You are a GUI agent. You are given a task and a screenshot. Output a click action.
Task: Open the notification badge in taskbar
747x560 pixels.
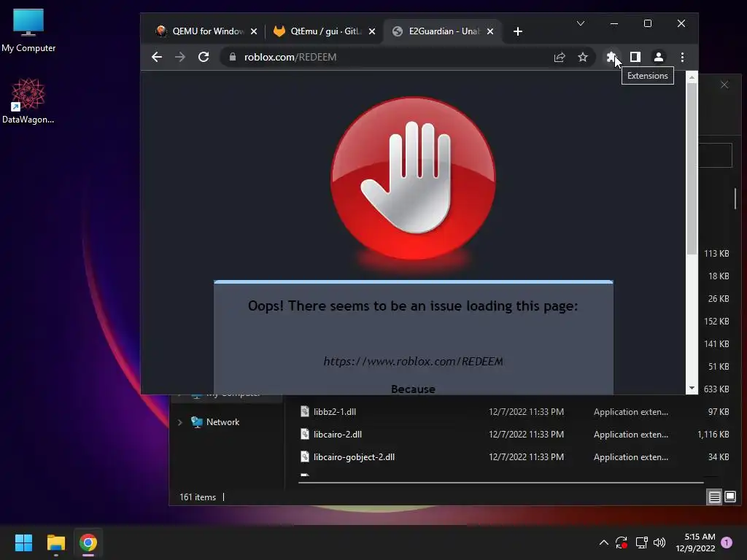tap(727, 542)
